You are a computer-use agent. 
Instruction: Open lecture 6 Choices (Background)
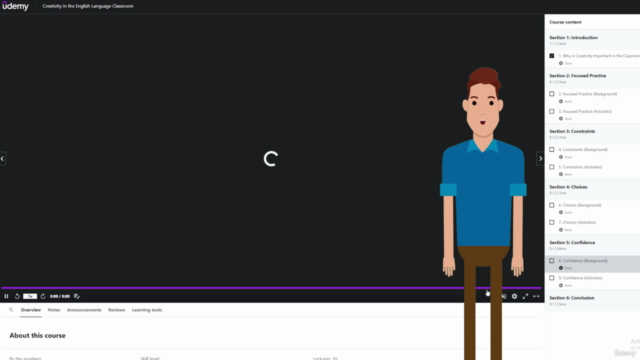(580, 205)
